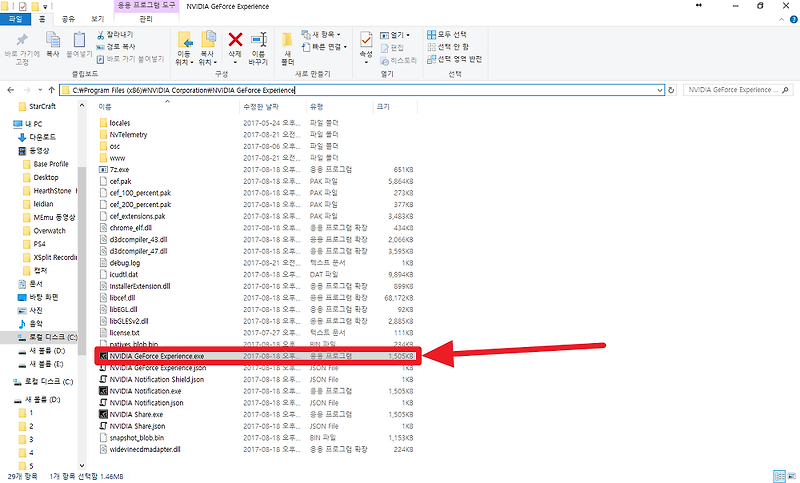The height and width of the screenshot is (483, 800).
Task: Collapse the ribbon with the chevron
Action: 782,19
